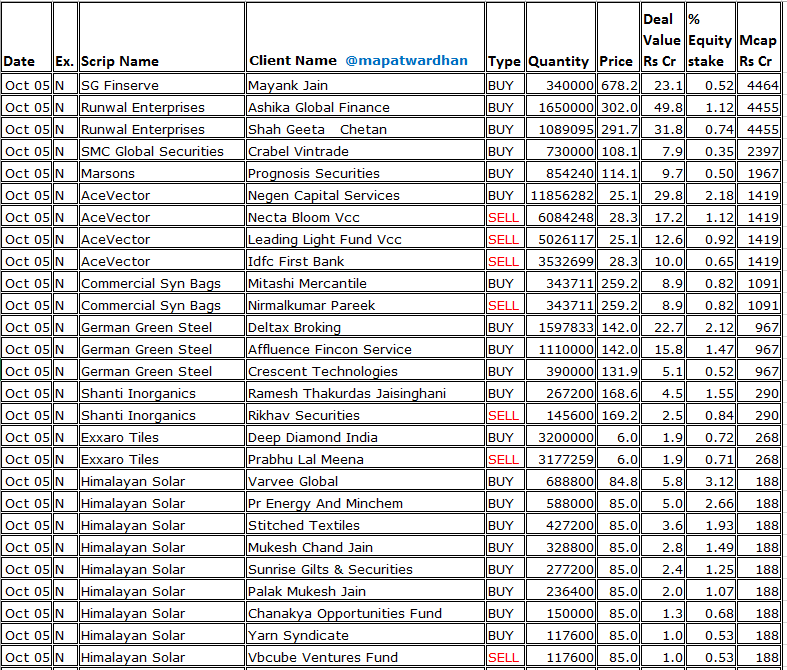787x670 pixels.
Task: Click Idfc First Bank client cell
Action: (365, 261)
